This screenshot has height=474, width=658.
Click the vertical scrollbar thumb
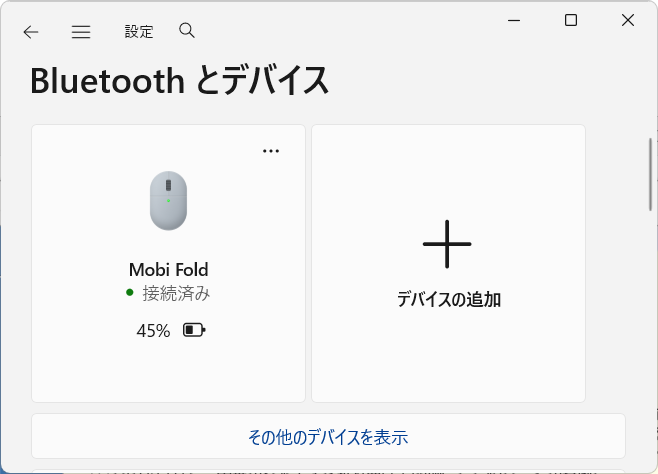coord(650,174)
